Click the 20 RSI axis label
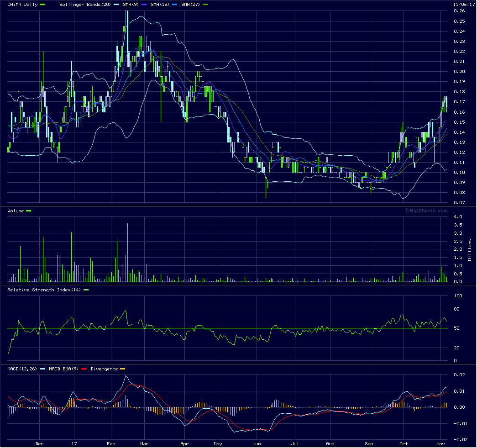Screen dimensions: 477x448 456,348
